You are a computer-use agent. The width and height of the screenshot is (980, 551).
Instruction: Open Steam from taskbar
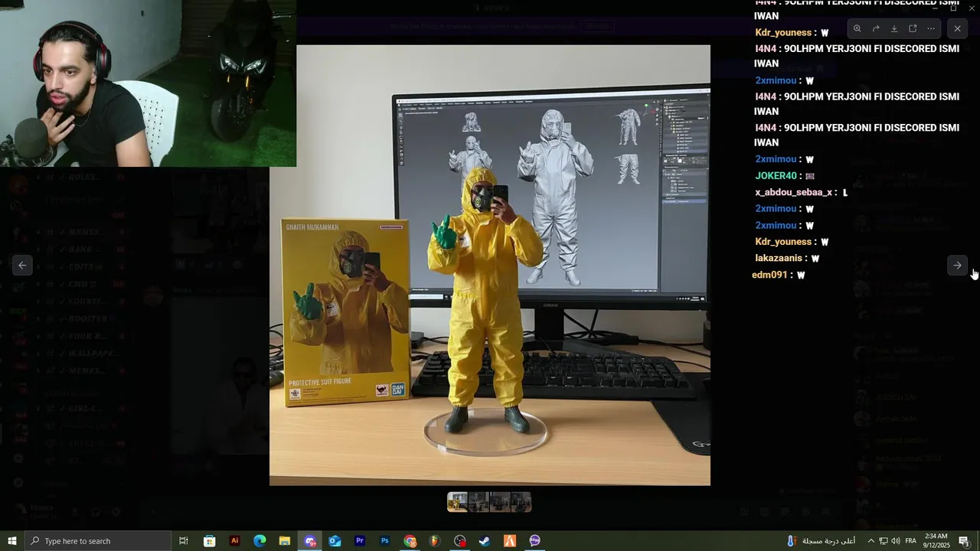pyautogui.click(x=485, y=541)
